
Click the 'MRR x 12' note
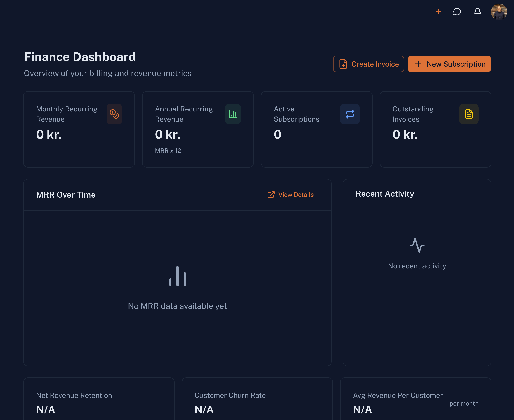click(x=168, y=151)
